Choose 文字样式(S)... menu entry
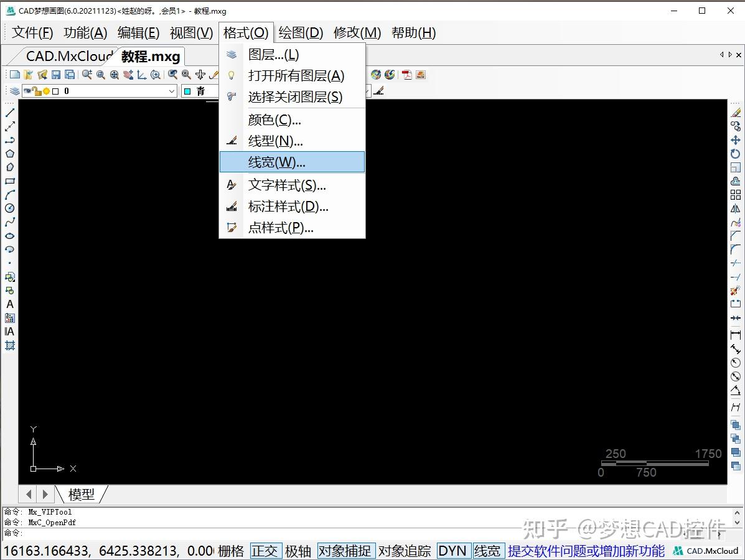Screen dimensions: 745x560 292,185
